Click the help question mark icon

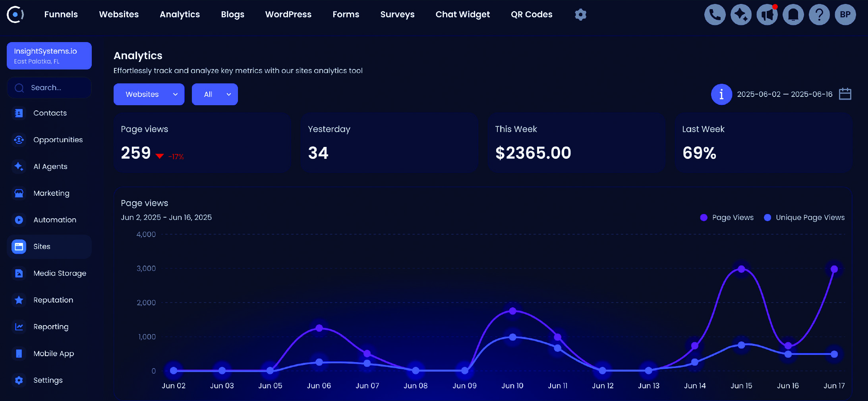pos(819,15)
